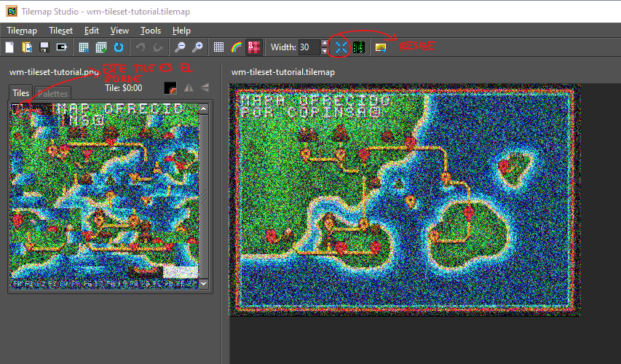Toggle the vertical flip icon
The height and width of the screenshot is (364, 621).
tap(205, 87)
